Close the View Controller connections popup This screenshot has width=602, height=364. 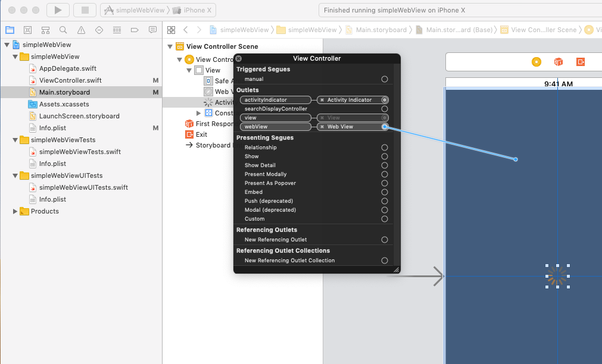point(239,58)
